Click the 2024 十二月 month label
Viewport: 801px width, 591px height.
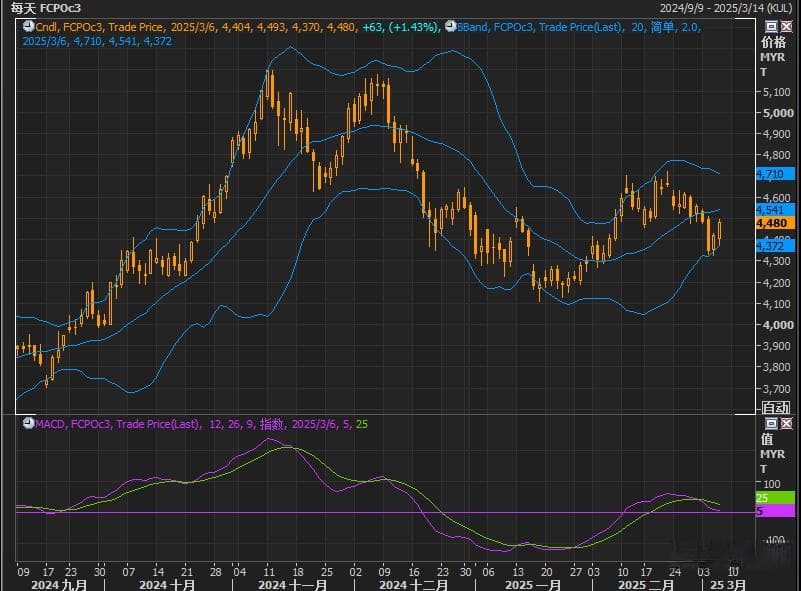click(413, 585)
